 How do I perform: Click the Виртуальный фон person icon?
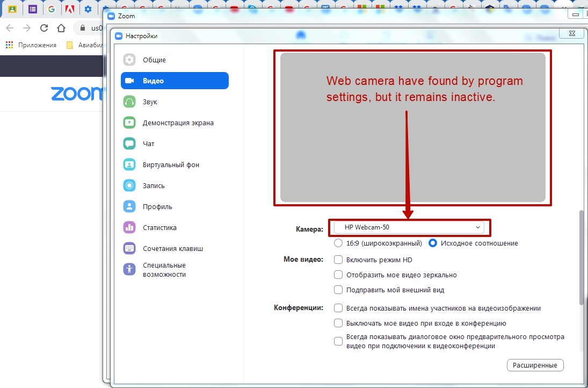[x=129, y=165]
